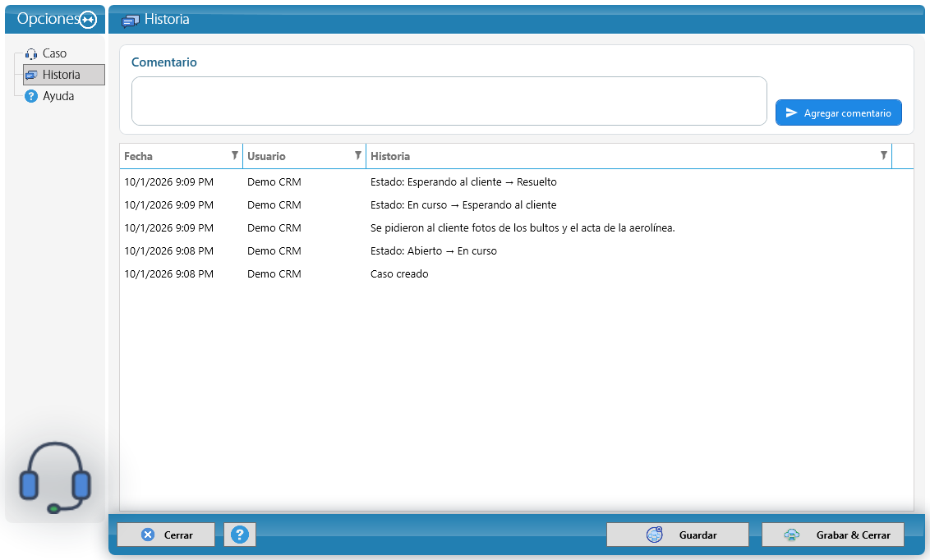Select row 'Estado: Esperando al cliente → Resuelto'
This screenshot has width=930, height=560.
tap(516, 182)
